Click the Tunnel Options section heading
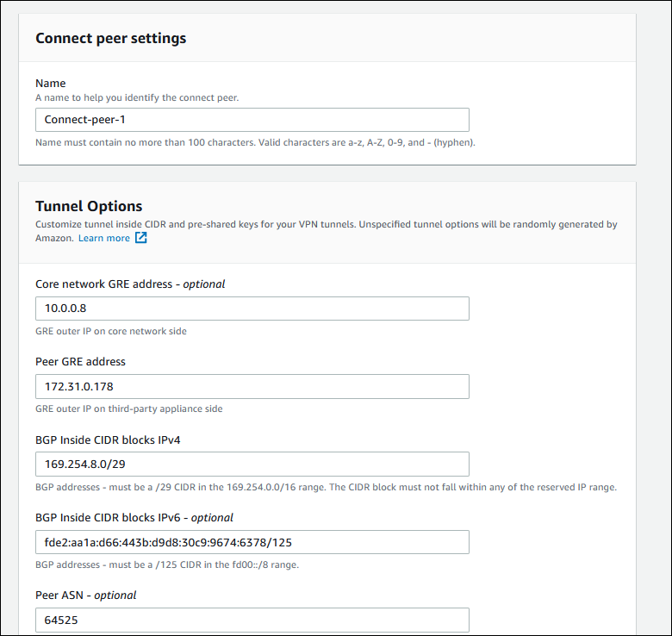The width and height of the screenshot is (672, 636). pyautogui.click(x=89, y=206)
